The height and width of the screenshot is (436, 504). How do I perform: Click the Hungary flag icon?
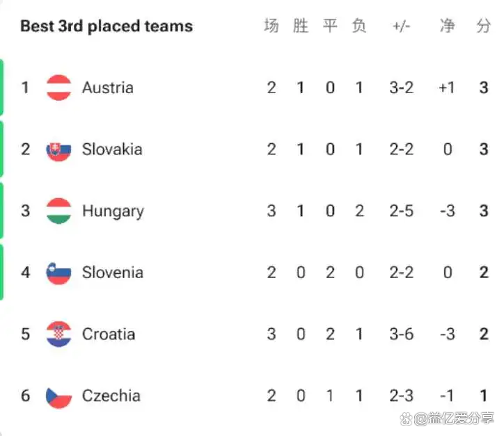click(x=58, y=211)
